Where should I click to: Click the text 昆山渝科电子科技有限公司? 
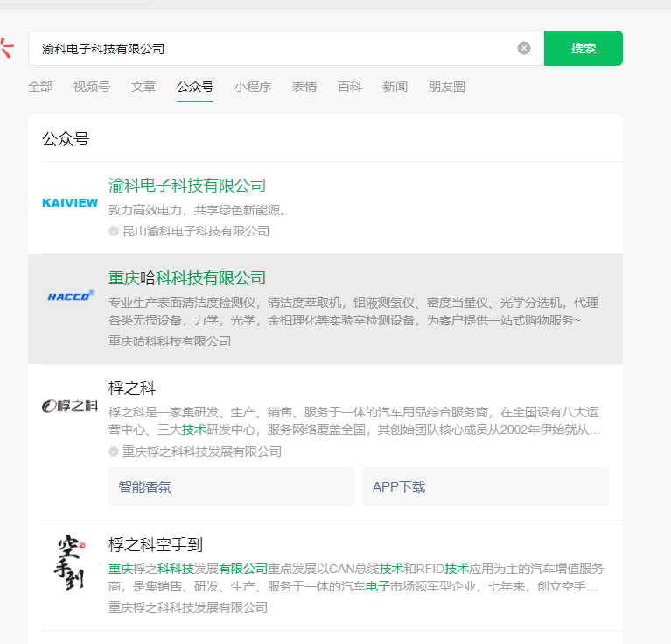[x=196, y=231]
